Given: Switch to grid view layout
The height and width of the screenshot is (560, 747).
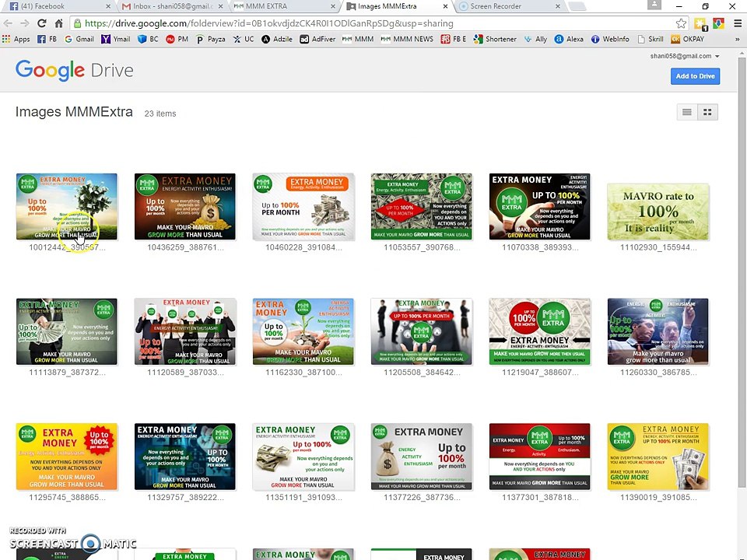Looking at the screenshot, I should point(707,112).
